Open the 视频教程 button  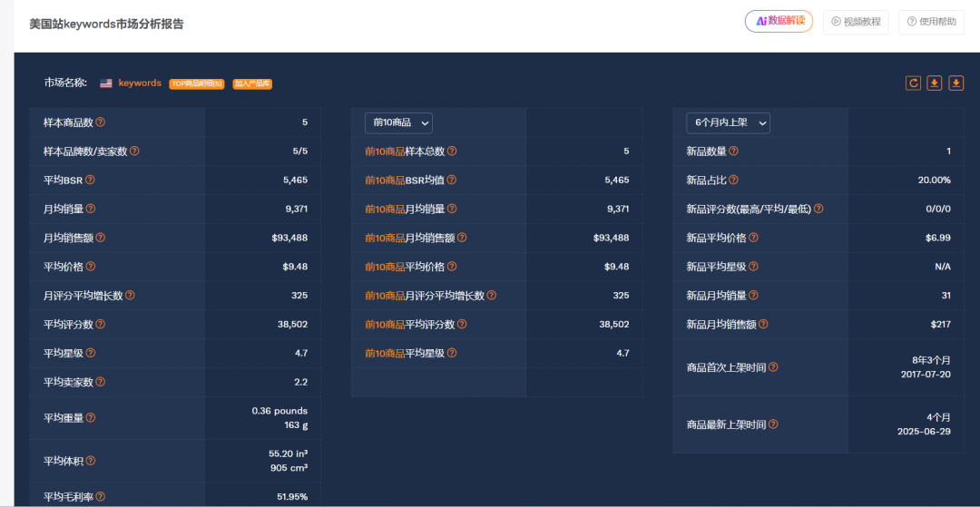(x=856, y=22)
